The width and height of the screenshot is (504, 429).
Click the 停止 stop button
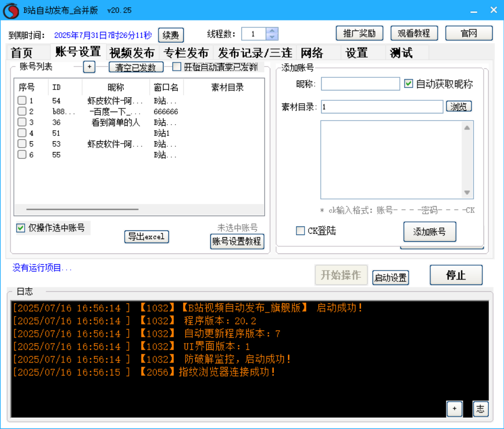pyautogui.click(x=456, y=275)
